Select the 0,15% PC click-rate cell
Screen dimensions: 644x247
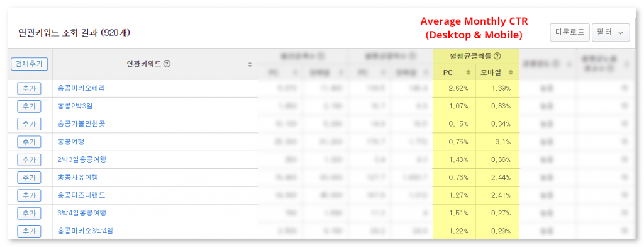pos(454,124)
